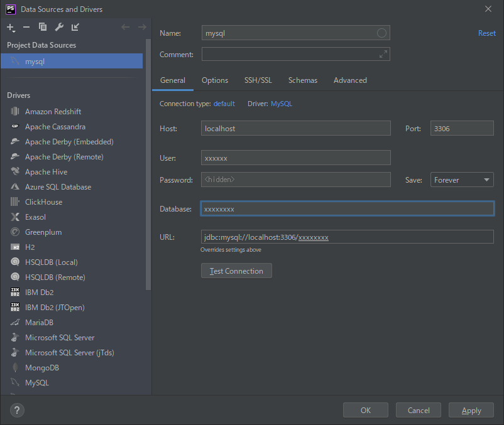Choose color circle in Name field
The width and height of the screenshot is (504, 425).
[x=381, y=33]
